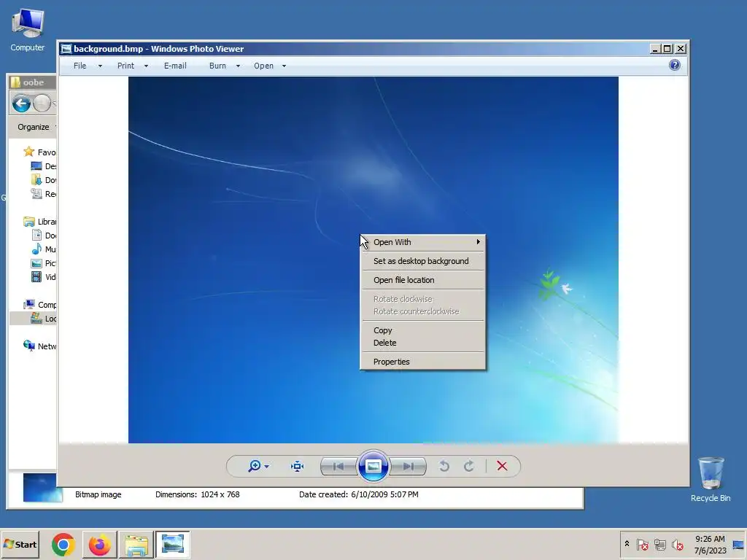
Task: Delete the image with red X
Action: pos(502,466)
